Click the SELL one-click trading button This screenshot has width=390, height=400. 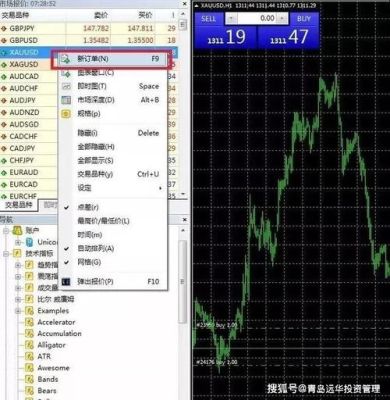click(x=209, y=19)
